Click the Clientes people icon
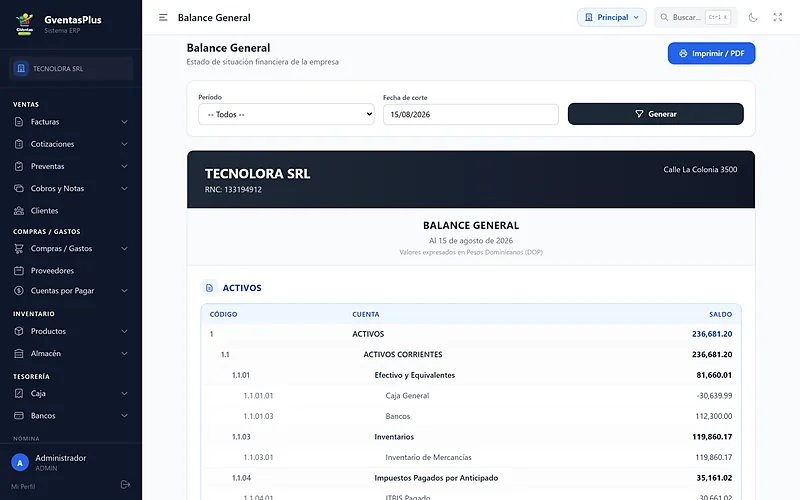The image size is (800, 500). pos(19,211)
